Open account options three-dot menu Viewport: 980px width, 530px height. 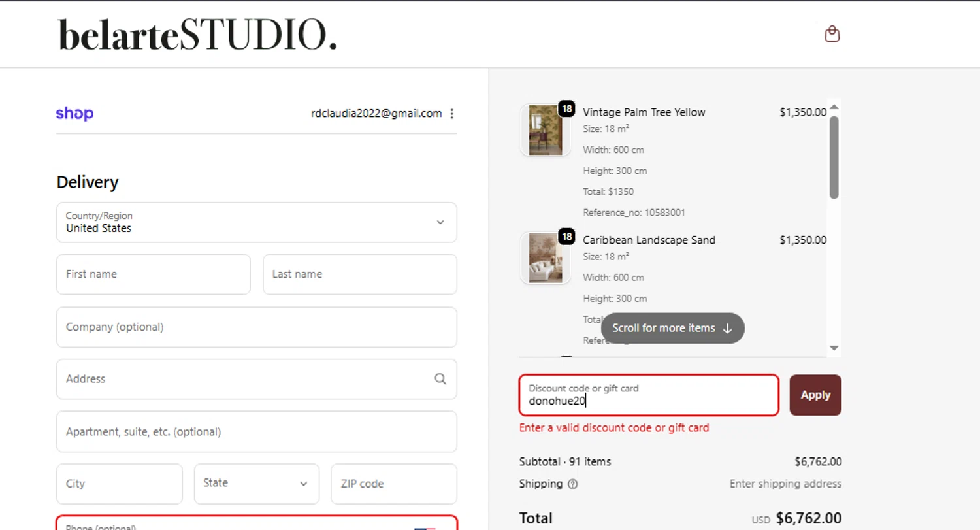451,114
